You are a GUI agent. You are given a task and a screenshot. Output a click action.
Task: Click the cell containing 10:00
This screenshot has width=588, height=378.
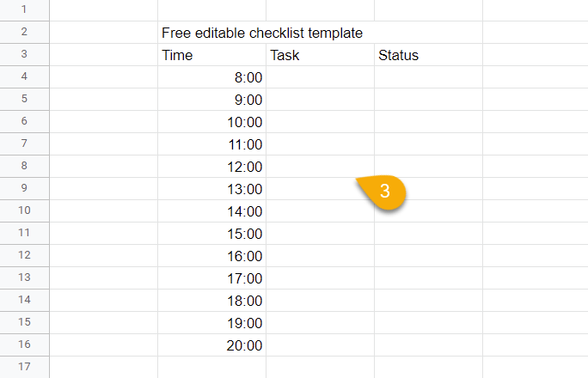point(211,122)
